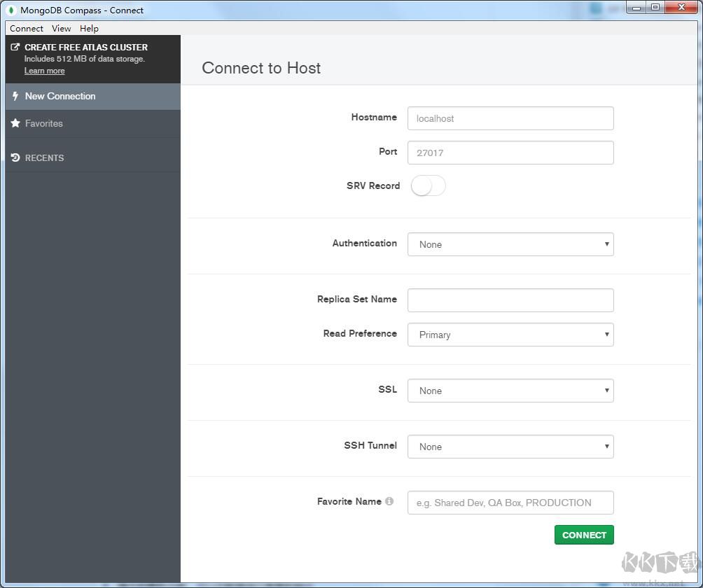703x588 pixels.
Task: Click the external link icon beside Create Free Atlas Cluster
Action: coord(15,48)
